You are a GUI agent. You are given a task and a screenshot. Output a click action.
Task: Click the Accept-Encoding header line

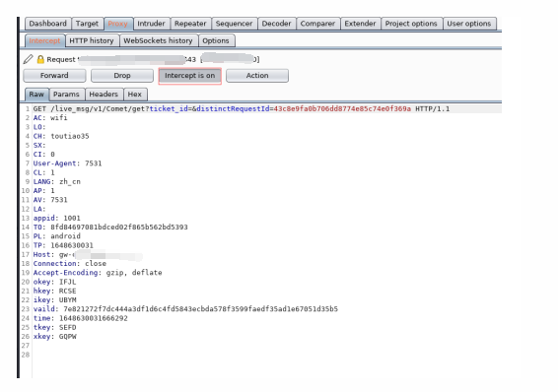coord(98,273)
